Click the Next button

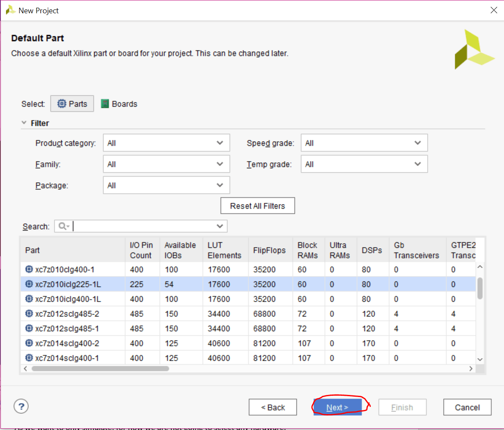(x=337, y=407)
